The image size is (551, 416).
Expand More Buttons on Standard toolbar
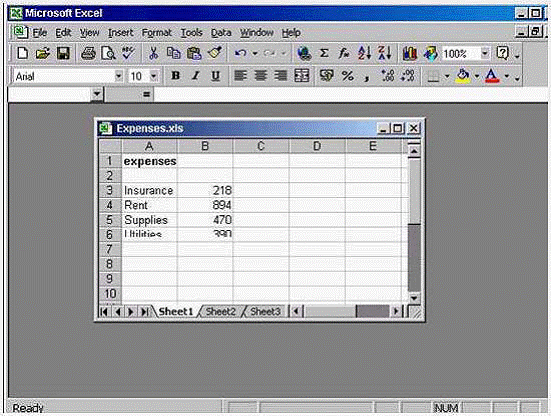tap(517, 56)
